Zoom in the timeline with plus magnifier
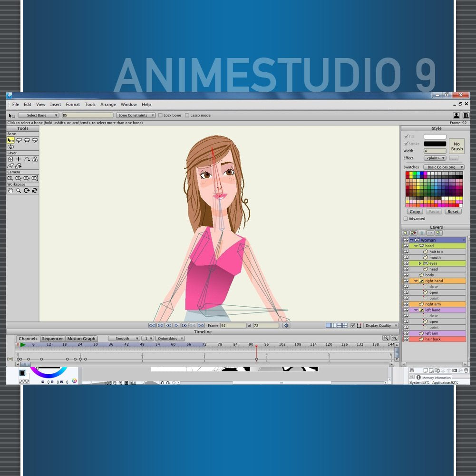This screenshot has width=476, height=476. click(x=394, y=338)
